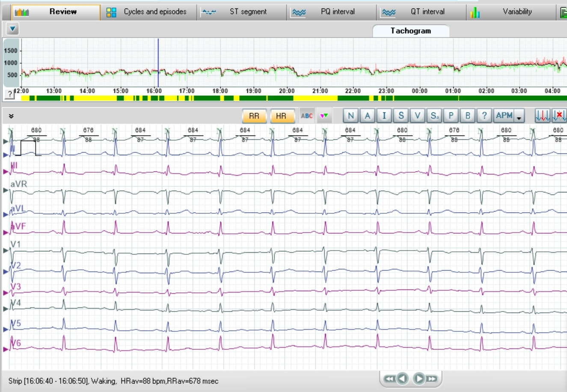
Task: Click the lead II channel arrow marker
Action: pos(6,155)
